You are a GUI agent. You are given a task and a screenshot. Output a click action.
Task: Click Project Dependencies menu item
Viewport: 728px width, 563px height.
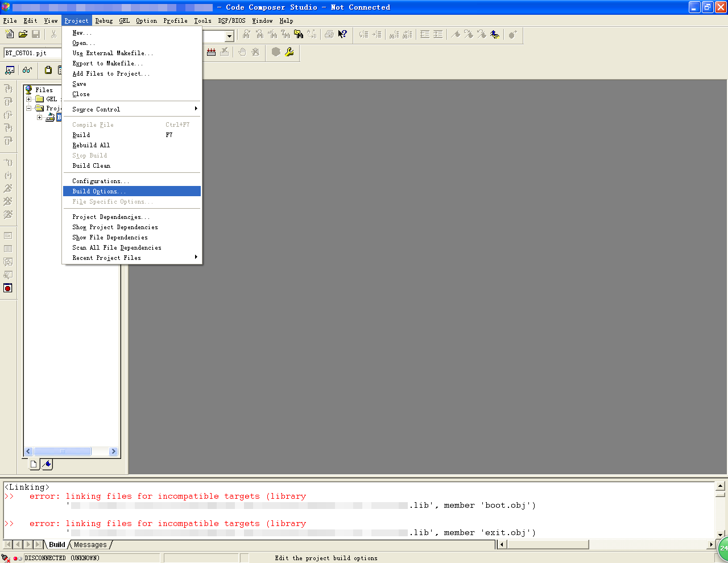pos(132,217)
